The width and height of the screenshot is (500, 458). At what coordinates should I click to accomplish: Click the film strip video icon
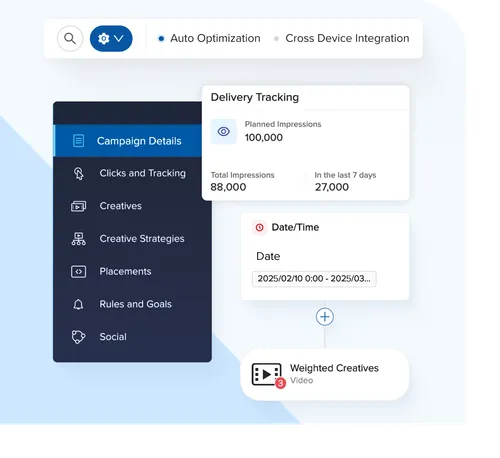pyautogui.click(x=266, y=374)
